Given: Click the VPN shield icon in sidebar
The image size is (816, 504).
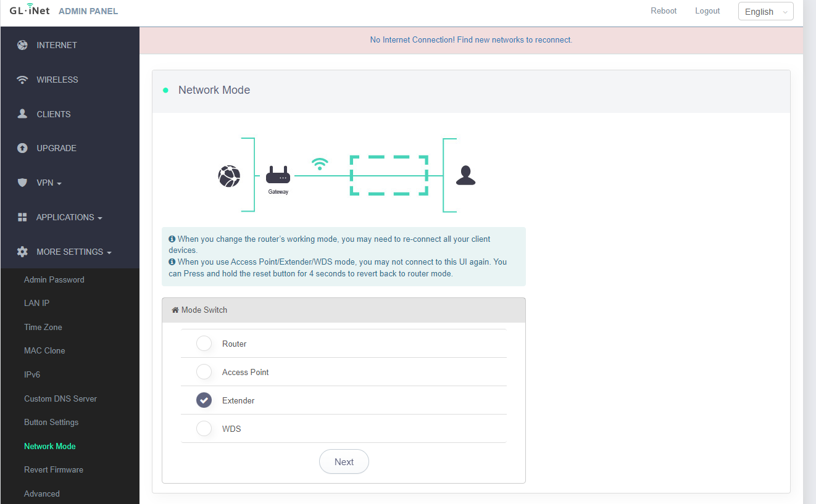Looking at the screenshot, I should tap(23, 183).
